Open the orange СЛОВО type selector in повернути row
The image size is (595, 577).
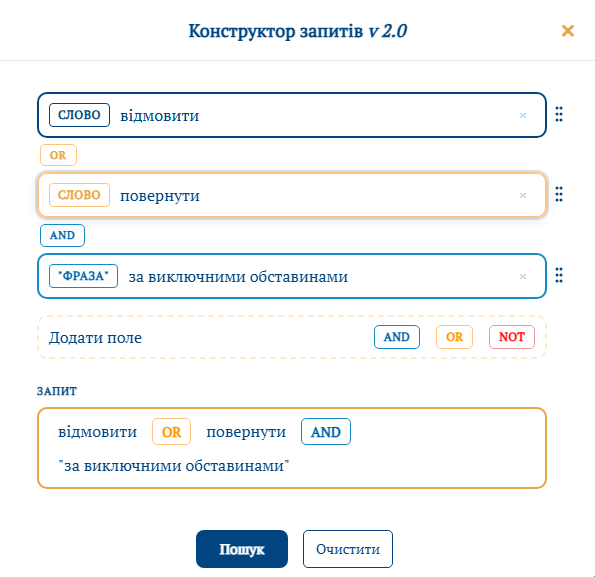point(79,195)
